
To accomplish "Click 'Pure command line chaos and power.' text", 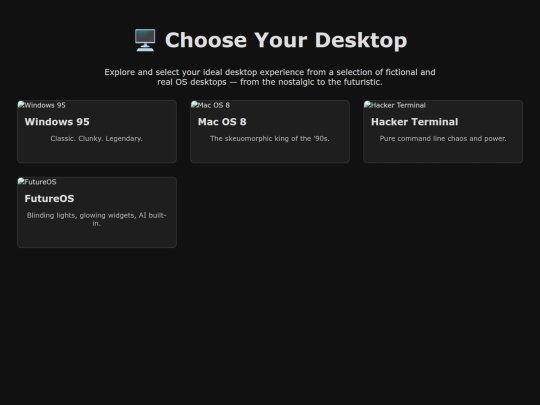I will 443,138.
